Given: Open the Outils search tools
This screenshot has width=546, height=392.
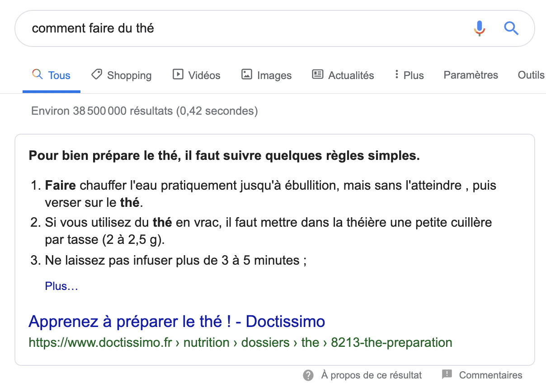Looking at the screenshot, I should [531, 75].
